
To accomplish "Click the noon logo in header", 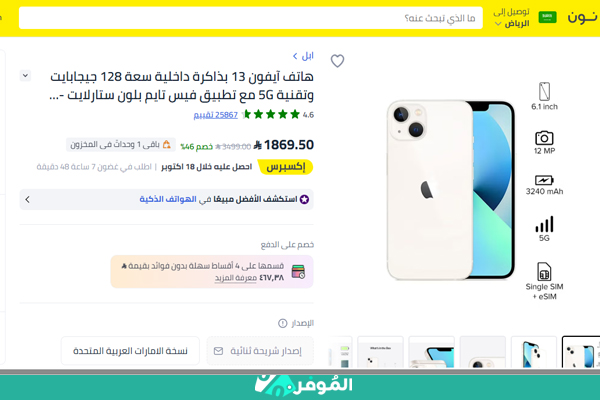I will (x=582, y=17).
